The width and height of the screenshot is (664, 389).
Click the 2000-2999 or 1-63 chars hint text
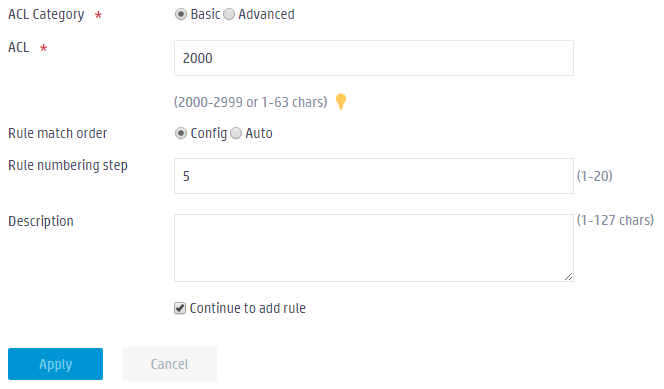pos(251,102)
